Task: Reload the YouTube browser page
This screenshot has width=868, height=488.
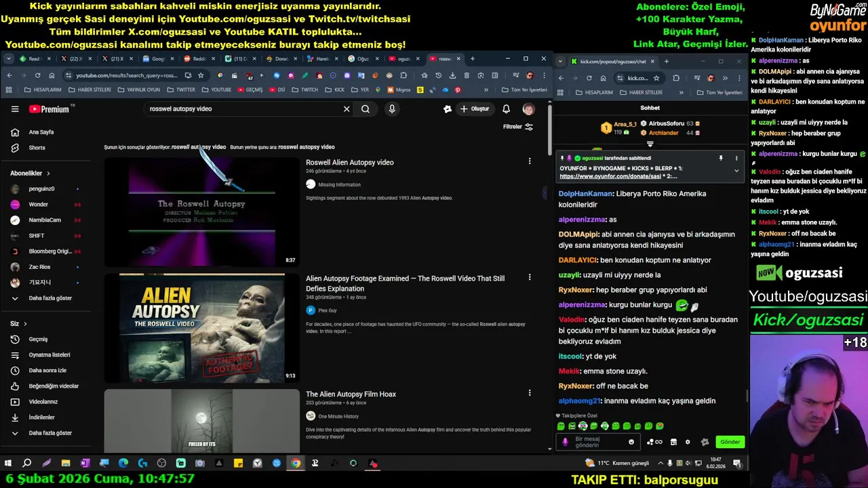Action: (37, 75)
